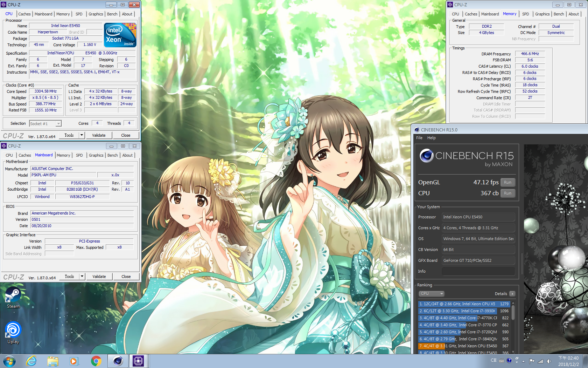Image resolution: width=588 pixels, height=368 pixels.
Task: Select ranking row 6C/12T Core i7-3930K
Action: [x=464, y=311]
